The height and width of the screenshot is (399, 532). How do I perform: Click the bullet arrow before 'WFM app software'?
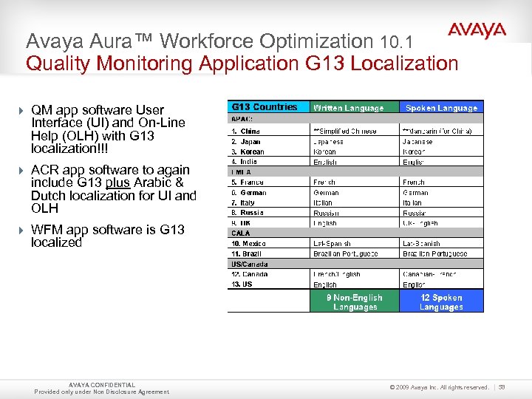pos(21,231)
